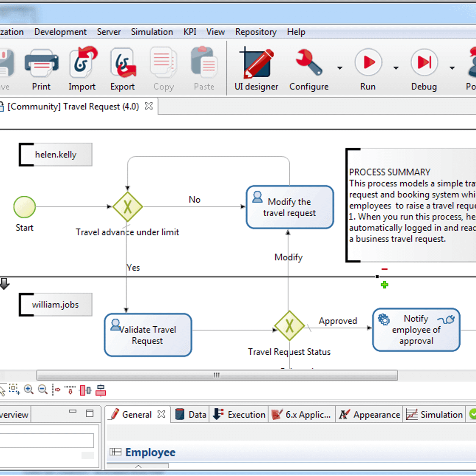
Task: Select the Validate Travel Request task
Action: [148, 335]
